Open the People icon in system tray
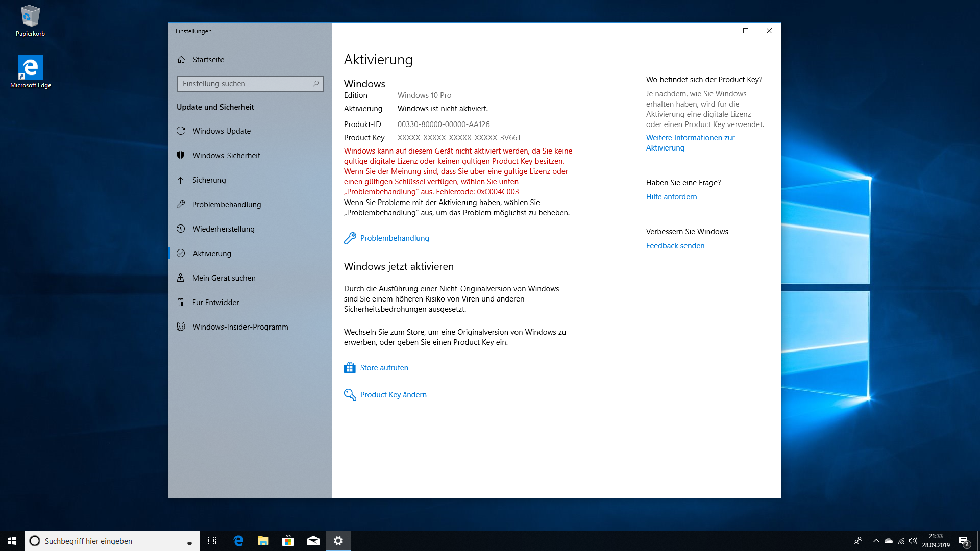The height and width of the screenshot is (551, 980). click(858, 541)
